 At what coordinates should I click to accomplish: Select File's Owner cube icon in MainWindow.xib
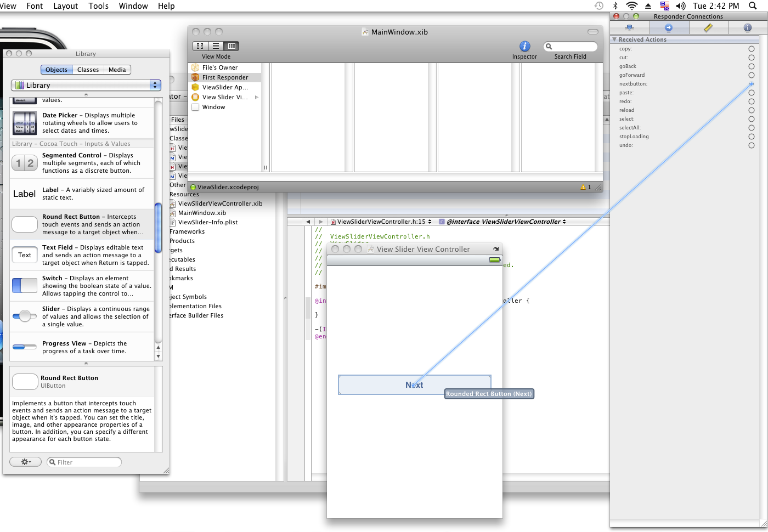(195, 67)
